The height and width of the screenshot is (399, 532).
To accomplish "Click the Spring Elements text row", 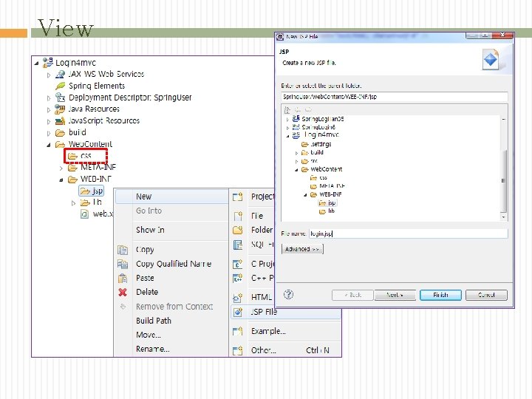I will tap(97, 86).
